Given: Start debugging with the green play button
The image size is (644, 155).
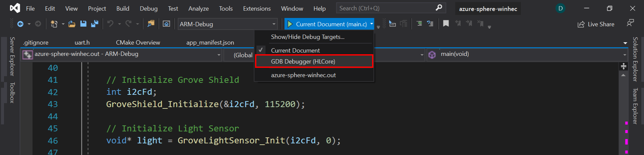Looking at the screenshot, I should [290, 24].
